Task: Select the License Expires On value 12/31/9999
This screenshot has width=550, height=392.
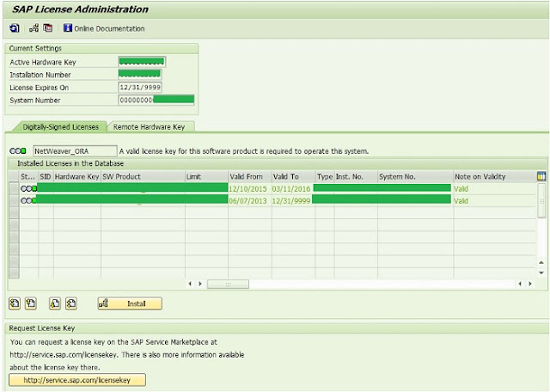Action: (140, 87)
